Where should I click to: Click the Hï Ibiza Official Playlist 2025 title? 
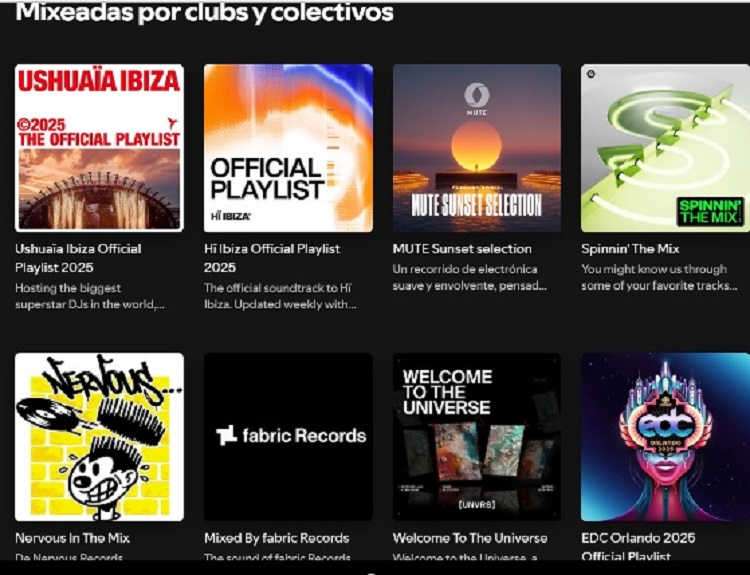tap(272, 258)
